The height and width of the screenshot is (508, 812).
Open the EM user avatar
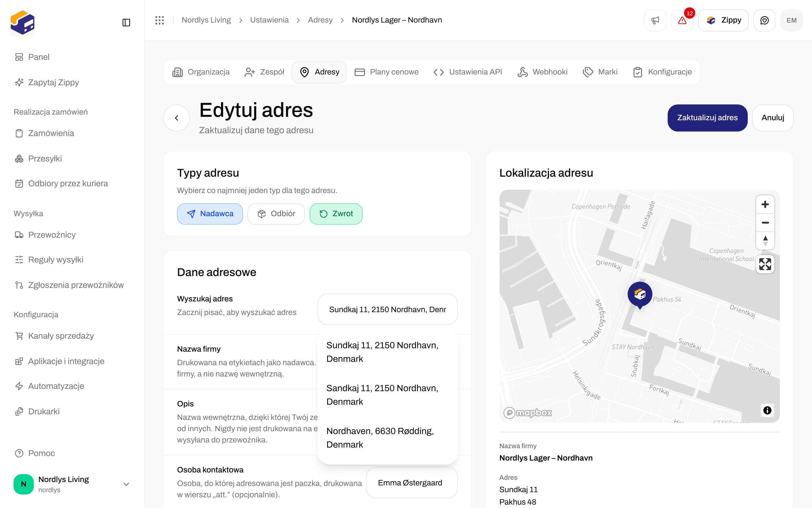[x=791, y=20]
